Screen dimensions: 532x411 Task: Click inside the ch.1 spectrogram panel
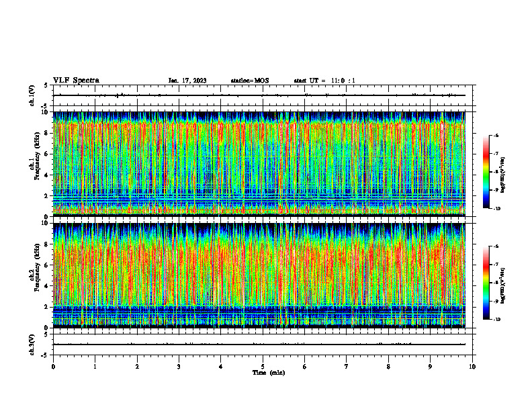pyautogui.click(x=259, y=164)
